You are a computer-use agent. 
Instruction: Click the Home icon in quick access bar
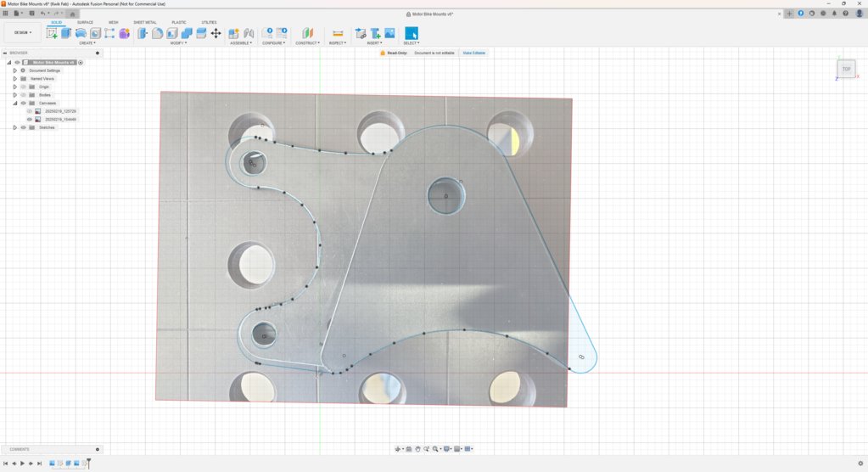[72, 14]
